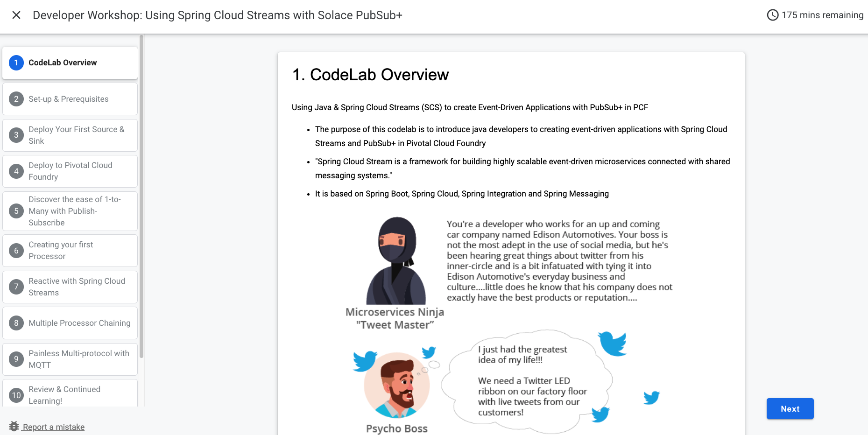Viewport: 868px width, 435px height.
Task: Open Reactive with Spring Cloud Streams
Action: [x=77, y=287]
